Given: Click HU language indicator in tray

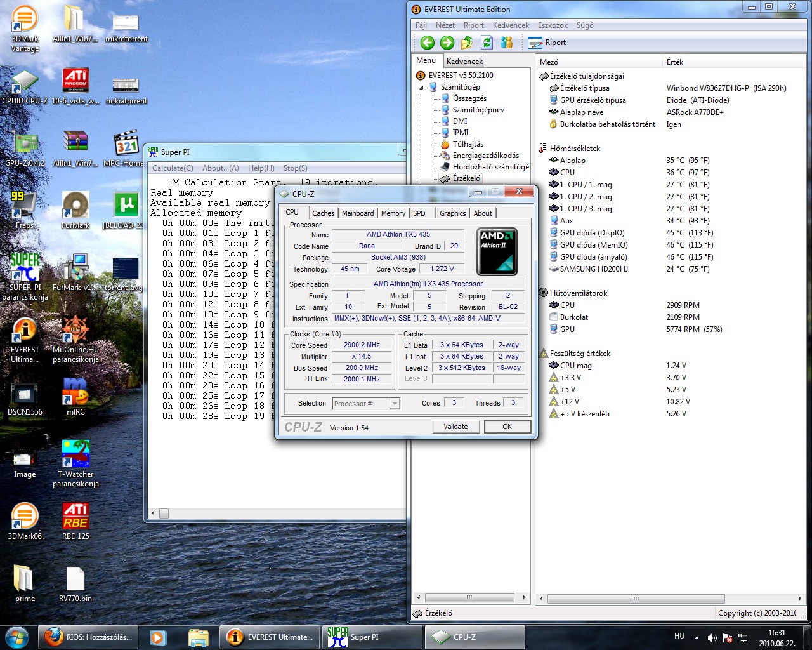Looking at the screenshot, I should click(679, 636).
